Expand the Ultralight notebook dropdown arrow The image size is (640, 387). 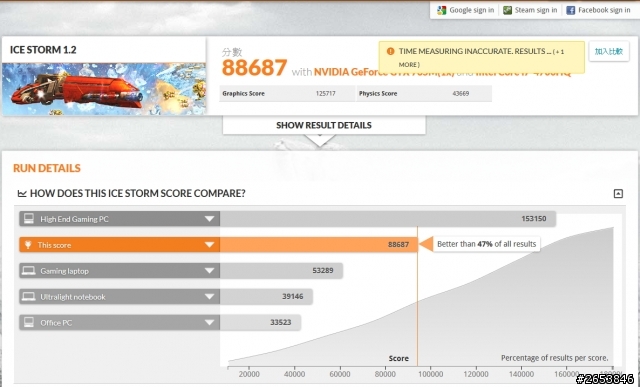click(x=209, y=296)
